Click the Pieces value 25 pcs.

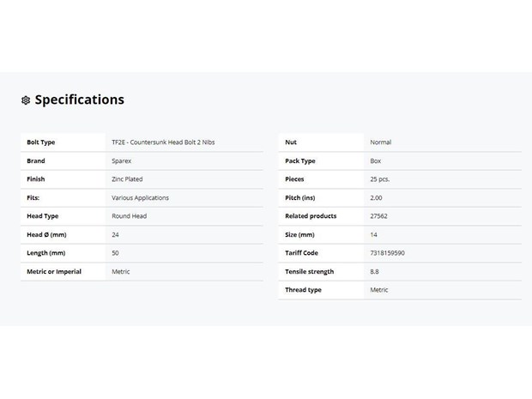379,179
